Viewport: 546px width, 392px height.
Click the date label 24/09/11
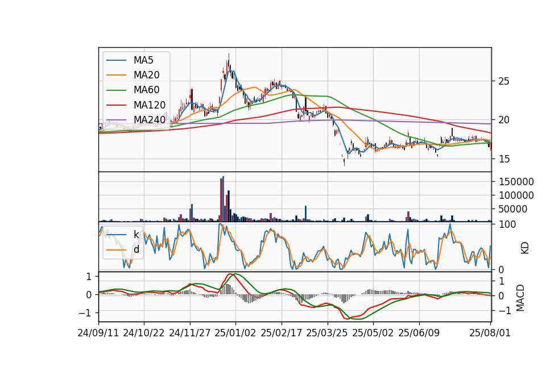point(98,333)
